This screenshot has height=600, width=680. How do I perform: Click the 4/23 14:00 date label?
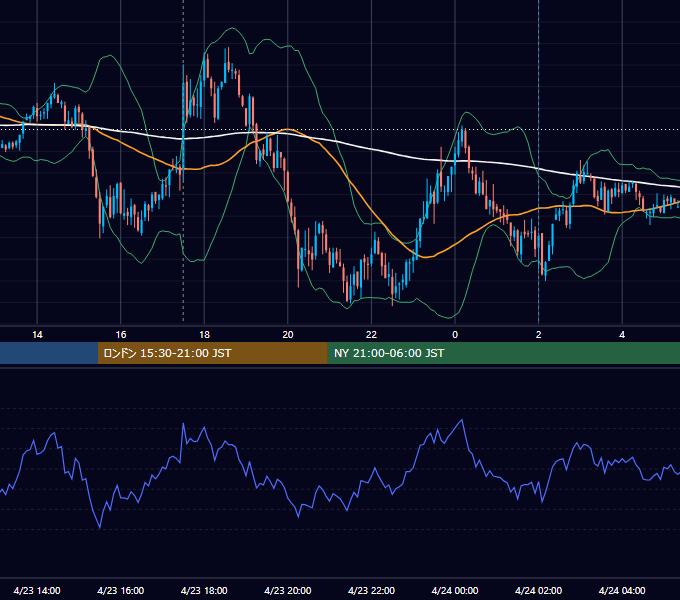coord(37,590)
